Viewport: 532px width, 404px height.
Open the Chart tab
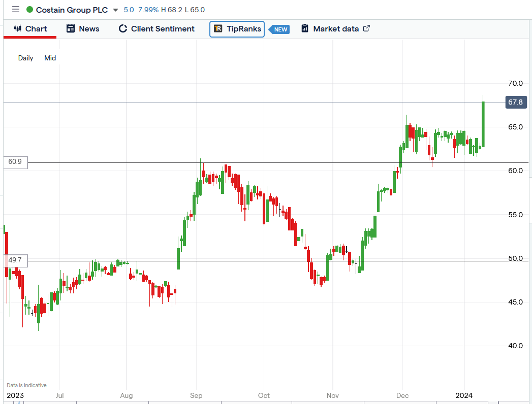pos(30,29)
